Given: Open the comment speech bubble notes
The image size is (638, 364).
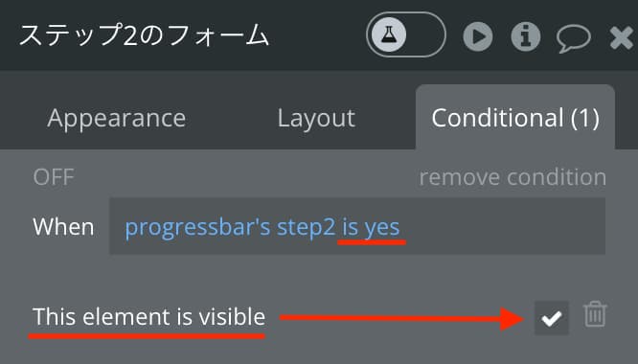Looking at the screenshot, I should tap(573, 38).
